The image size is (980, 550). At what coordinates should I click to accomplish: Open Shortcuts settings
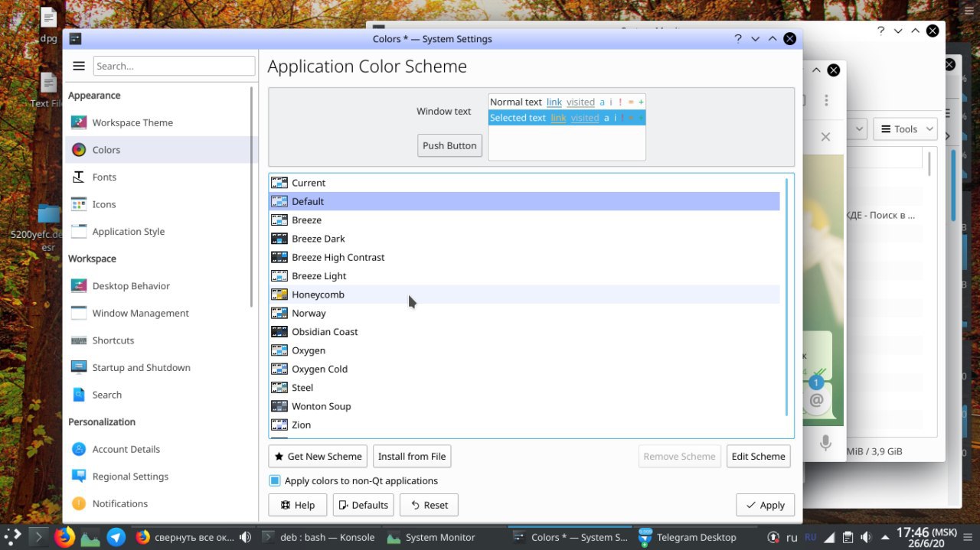[x=113, y=340]
